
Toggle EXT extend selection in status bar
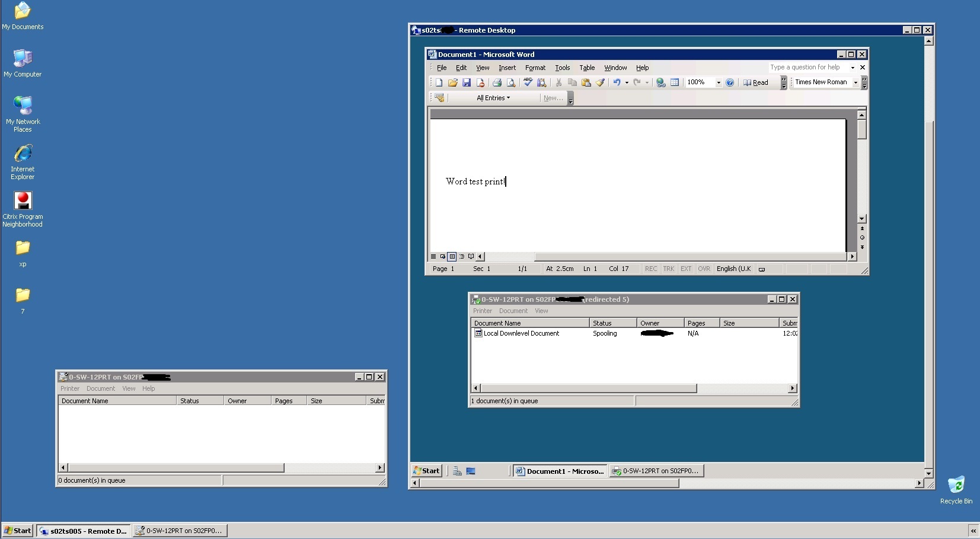click(686, 269)
